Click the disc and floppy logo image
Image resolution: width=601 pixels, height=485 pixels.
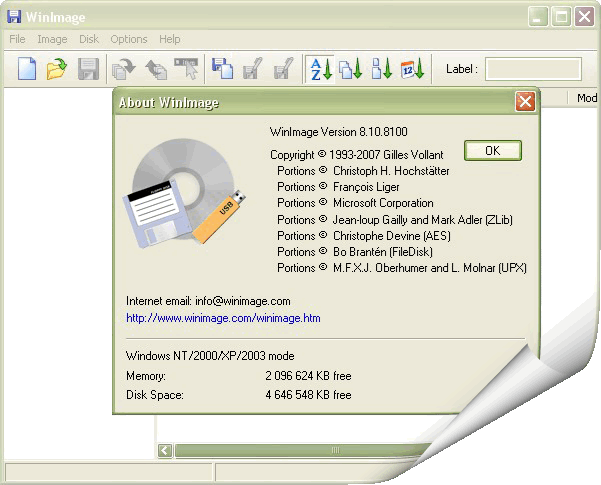pos(184,192)
